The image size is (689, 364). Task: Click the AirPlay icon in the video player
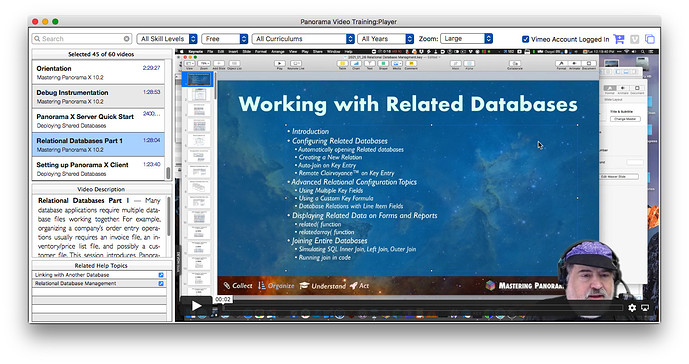tap(645, 308)
